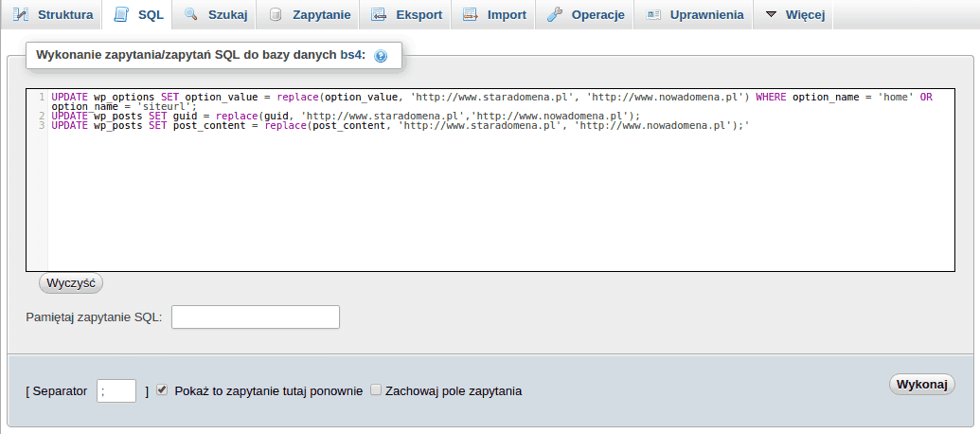This screenshot has width=980, height=434.
Task: Click the Szukaj magnifier icon
Action: click(x=191, y=14)
